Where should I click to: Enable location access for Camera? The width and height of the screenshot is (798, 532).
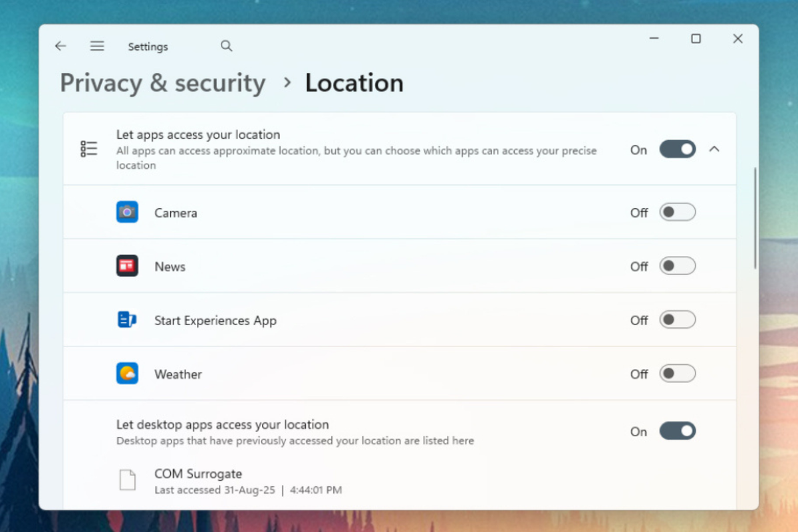coord(677,212)
